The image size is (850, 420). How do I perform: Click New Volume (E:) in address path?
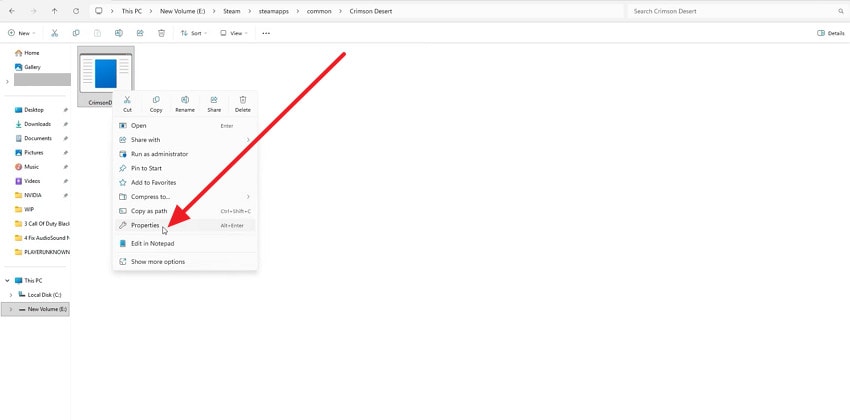click(183, 11)
